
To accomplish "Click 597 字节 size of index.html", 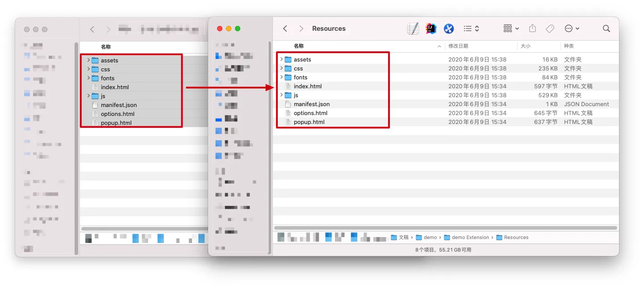I will tap(546, 86).
